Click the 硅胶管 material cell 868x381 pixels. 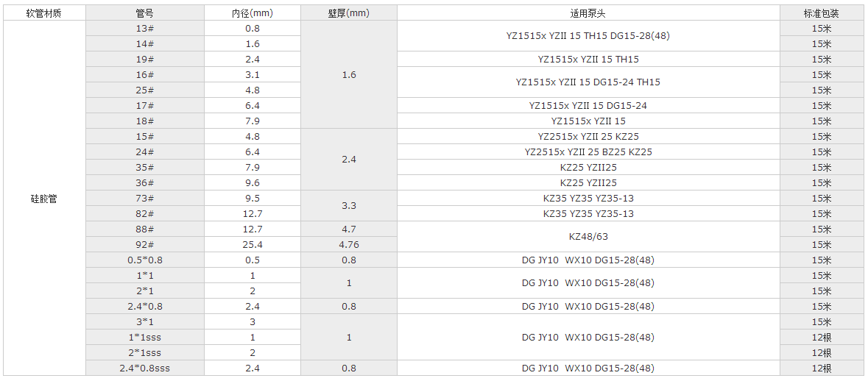pos(43,199)
